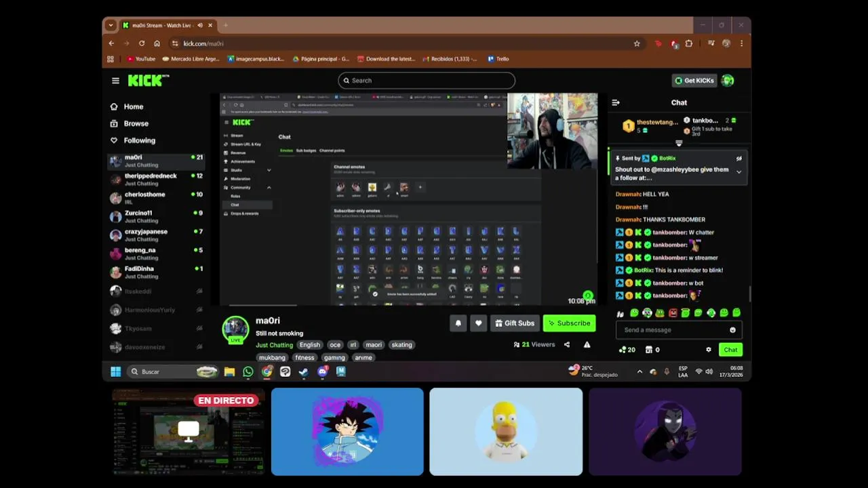Select the skating tag
This screenshot has height=488, width=868.
tap(401, 345)
